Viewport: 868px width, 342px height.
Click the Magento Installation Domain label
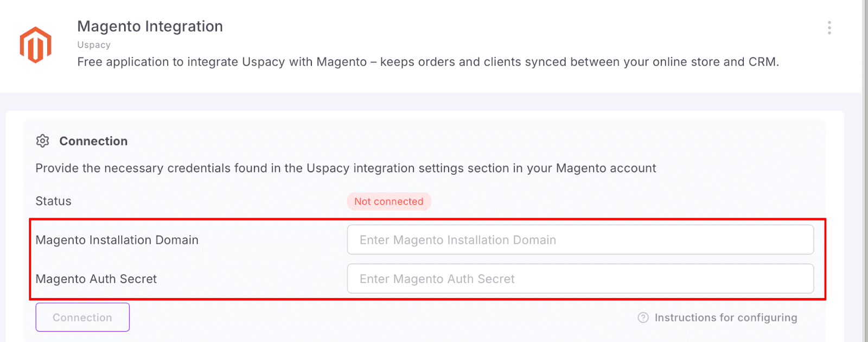click(117, 240)
